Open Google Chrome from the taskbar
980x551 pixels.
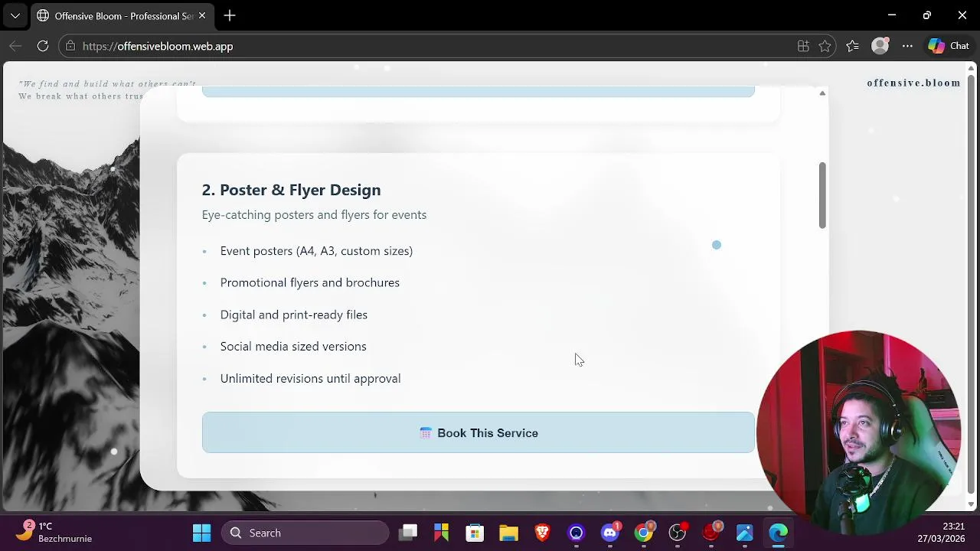(644, 533)
